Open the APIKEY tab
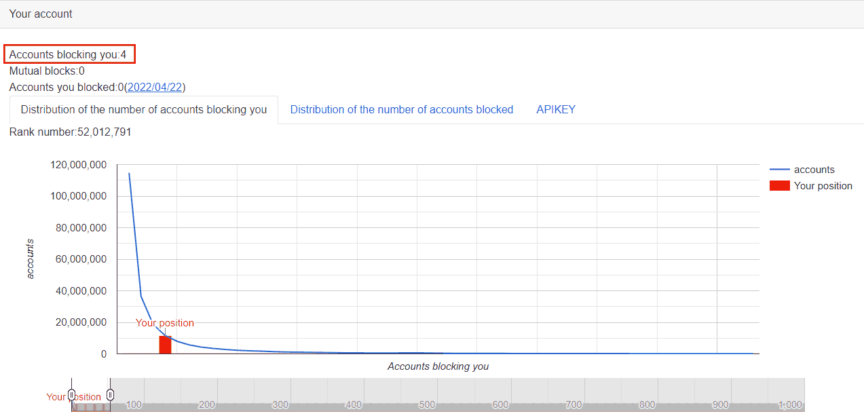This screenshot has width=864, height=420. click(x=555, y=110)
